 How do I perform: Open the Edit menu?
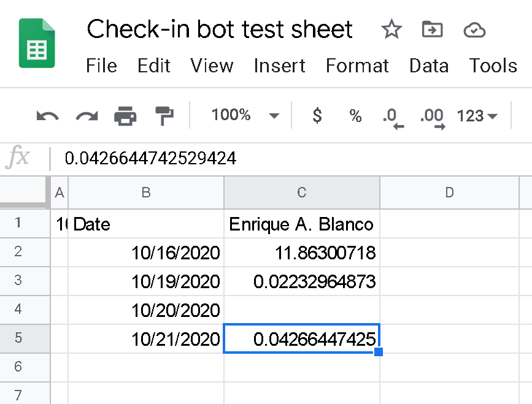[x=153, y=66]
